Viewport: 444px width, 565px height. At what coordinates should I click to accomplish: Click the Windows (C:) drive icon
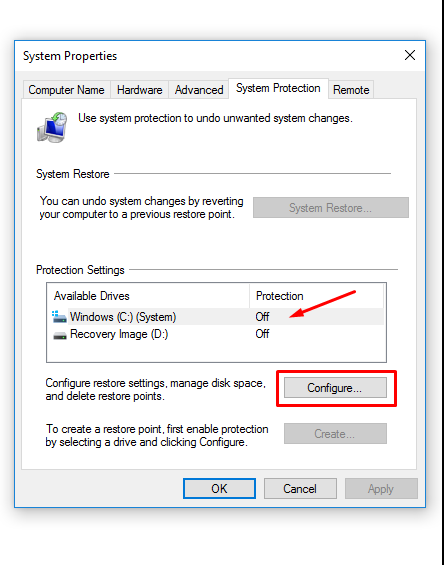coord(59,317)
